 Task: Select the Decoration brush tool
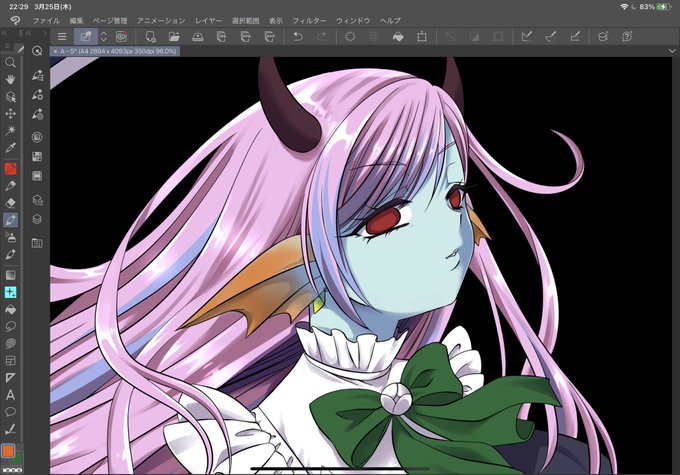tap(10, 254)
